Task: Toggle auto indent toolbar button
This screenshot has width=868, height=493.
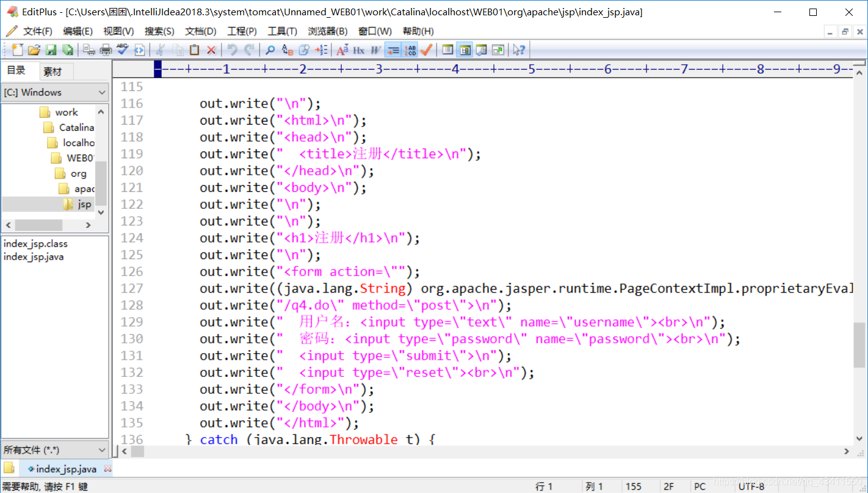Action: pyautogui.click(x=393, y=50)
